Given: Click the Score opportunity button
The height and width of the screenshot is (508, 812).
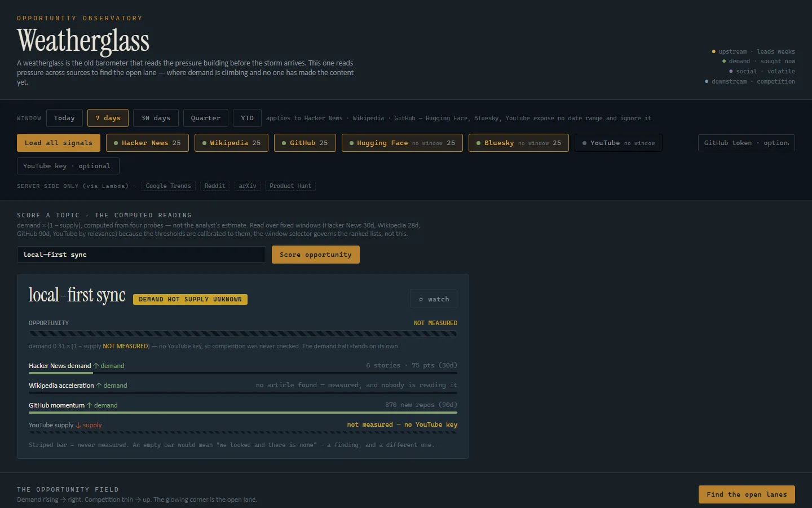Looking at the screenshot, I should tap(316, 255).
